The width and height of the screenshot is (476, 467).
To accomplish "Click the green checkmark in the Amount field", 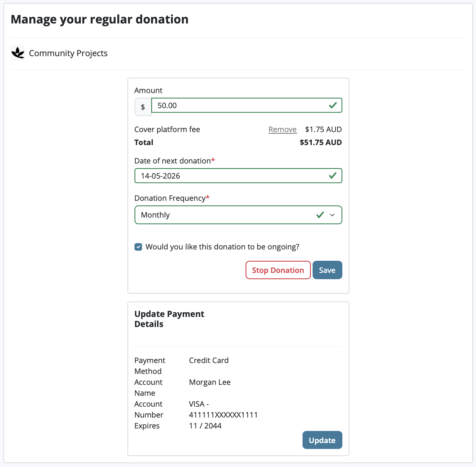I will click(x=333, y=105).
